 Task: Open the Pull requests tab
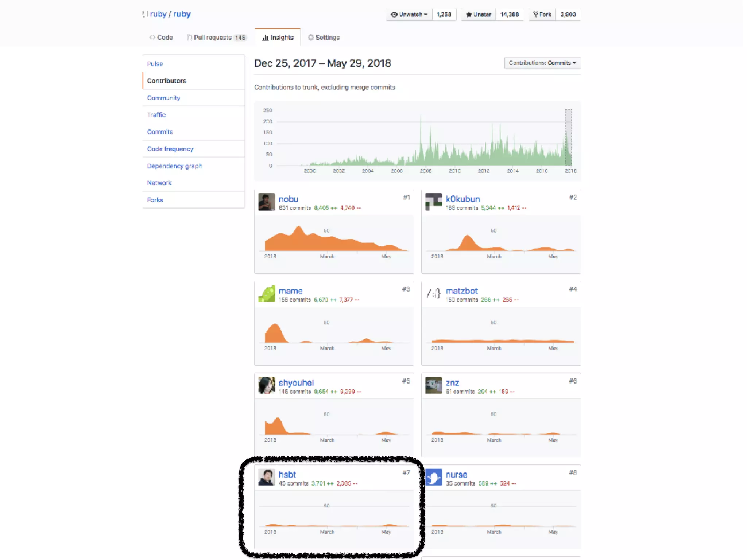pyautogui.click(x=216, y=38)
